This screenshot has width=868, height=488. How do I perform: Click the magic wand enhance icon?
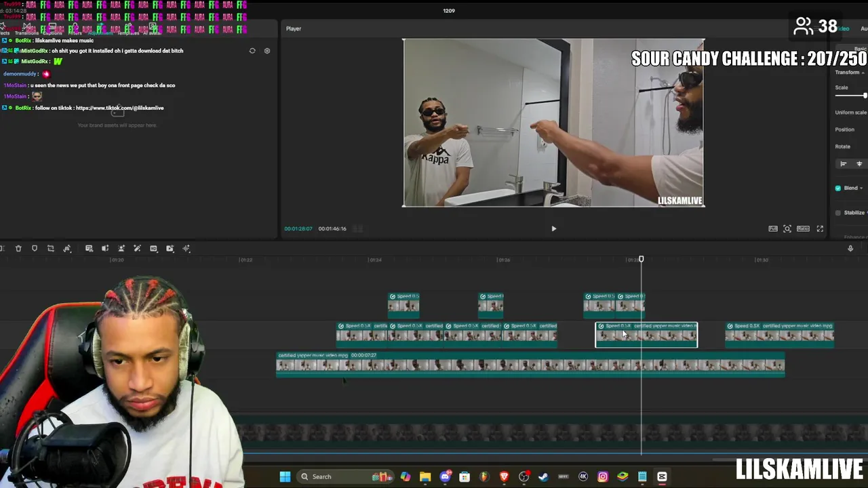click(x=137, y=249)
